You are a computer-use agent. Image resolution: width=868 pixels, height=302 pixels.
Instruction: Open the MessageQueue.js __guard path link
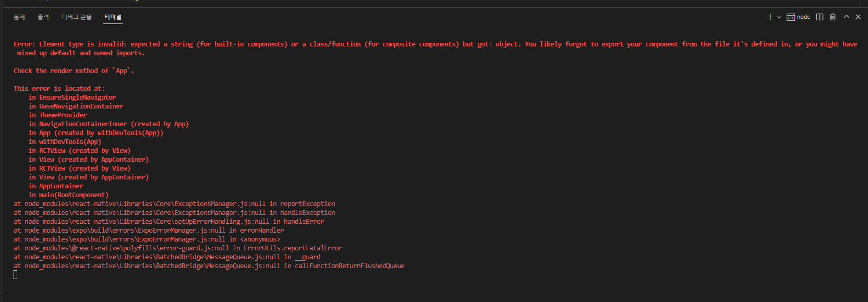tap(152, 257)
